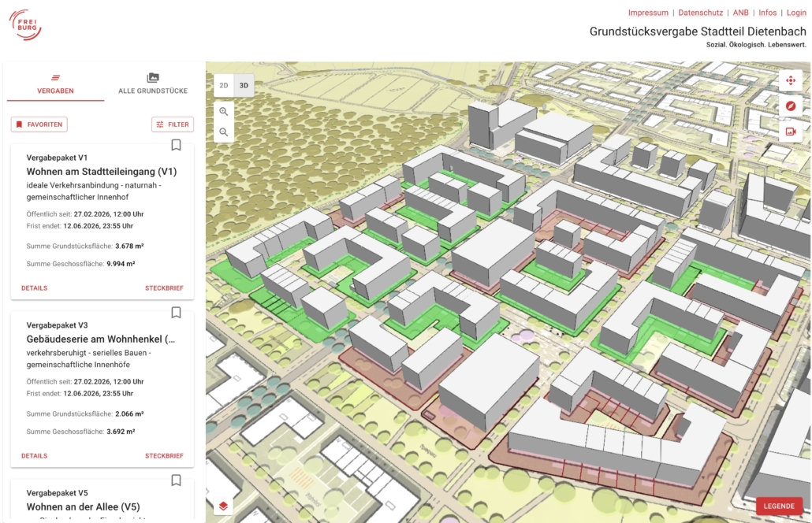Open Details for Vergabepaket V1
This screenshot has height=523, width=812.
coord(35,288)
